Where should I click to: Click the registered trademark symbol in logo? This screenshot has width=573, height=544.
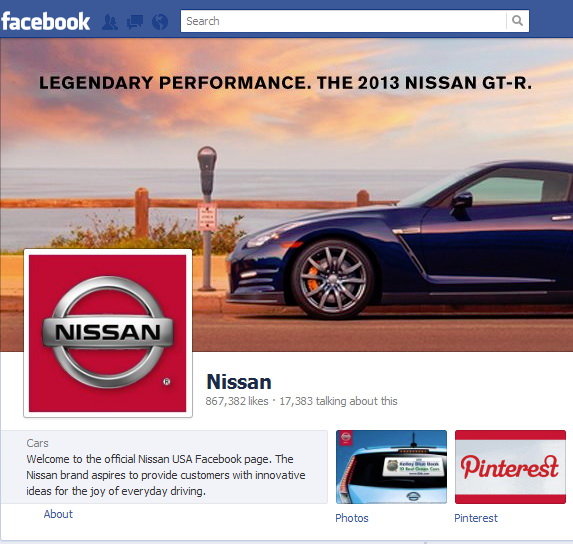tap(167, 382)
